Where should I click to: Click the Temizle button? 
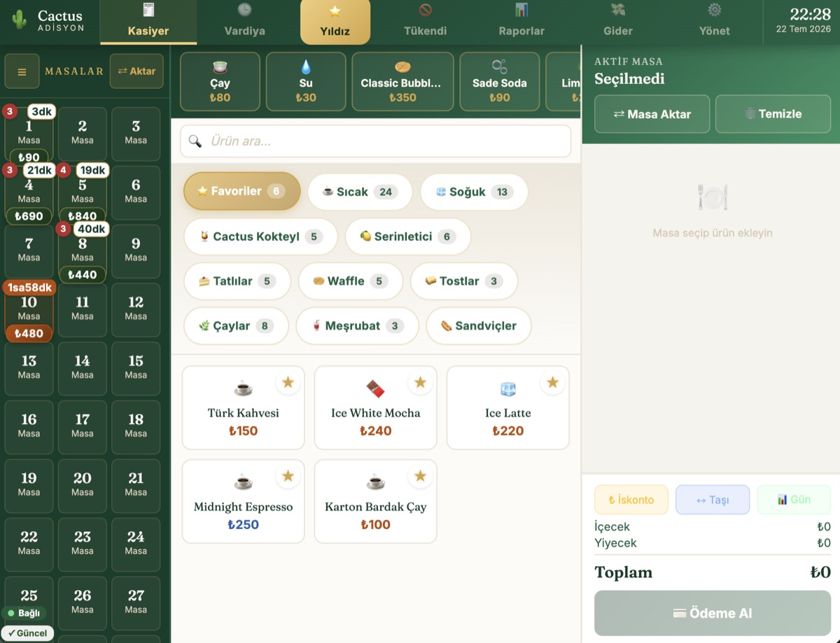[x=773, y=114]
